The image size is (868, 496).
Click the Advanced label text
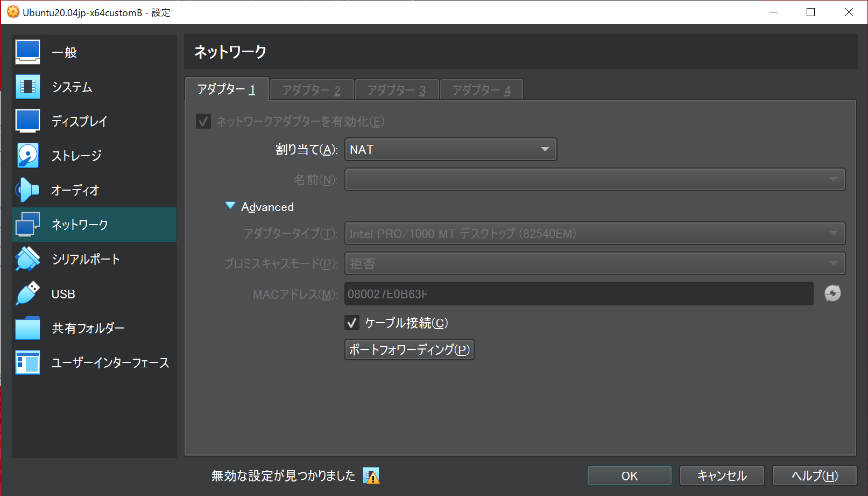267,207
